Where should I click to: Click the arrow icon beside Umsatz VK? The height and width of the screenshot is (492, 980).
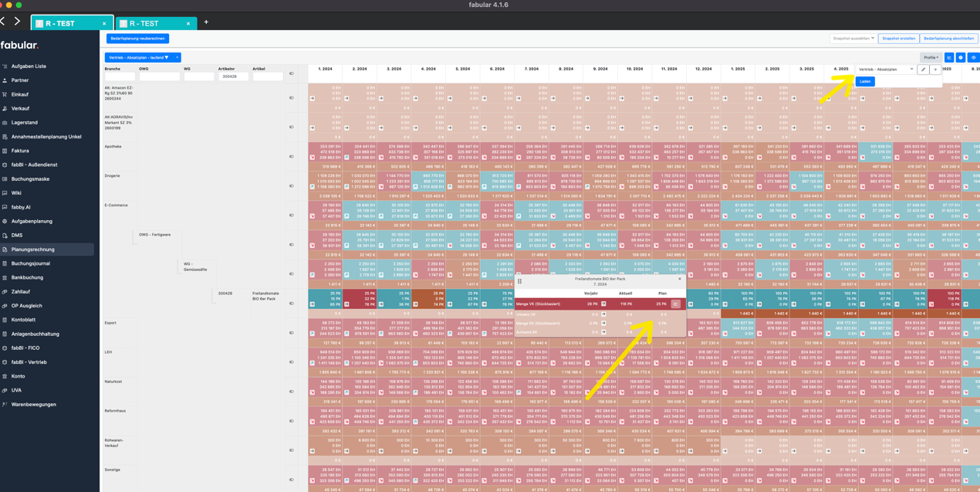point(603,314)
